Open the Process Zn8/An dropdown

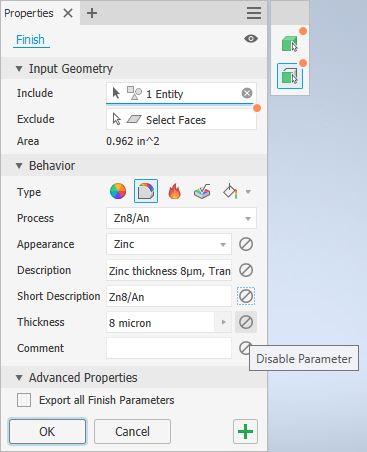pos(181,218)
